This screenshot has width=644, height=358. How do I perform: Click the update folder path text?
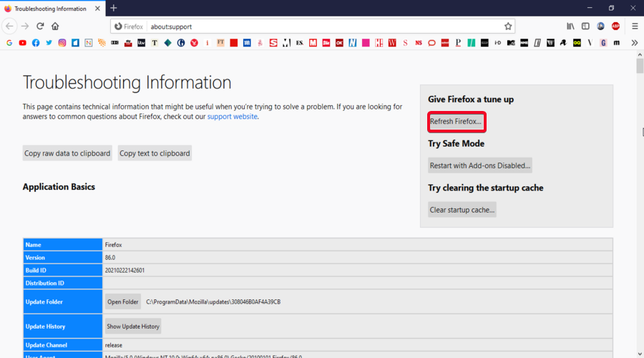coord(213,302)
